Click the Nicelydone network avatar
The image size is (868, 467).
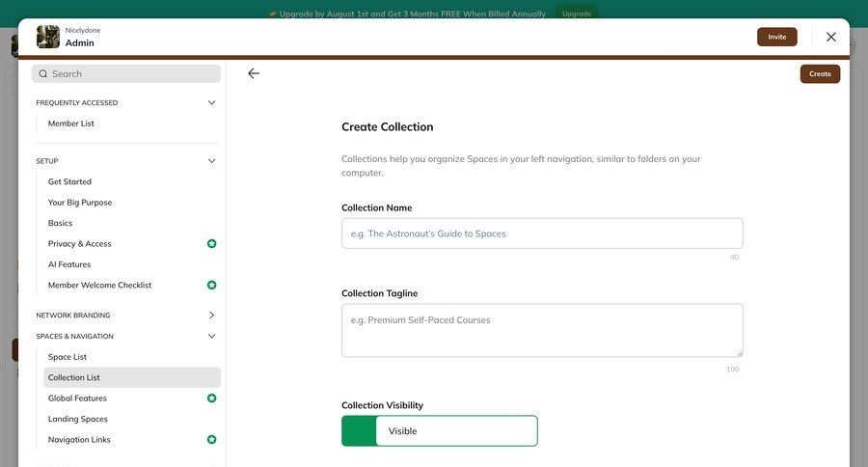coord(48,37)
